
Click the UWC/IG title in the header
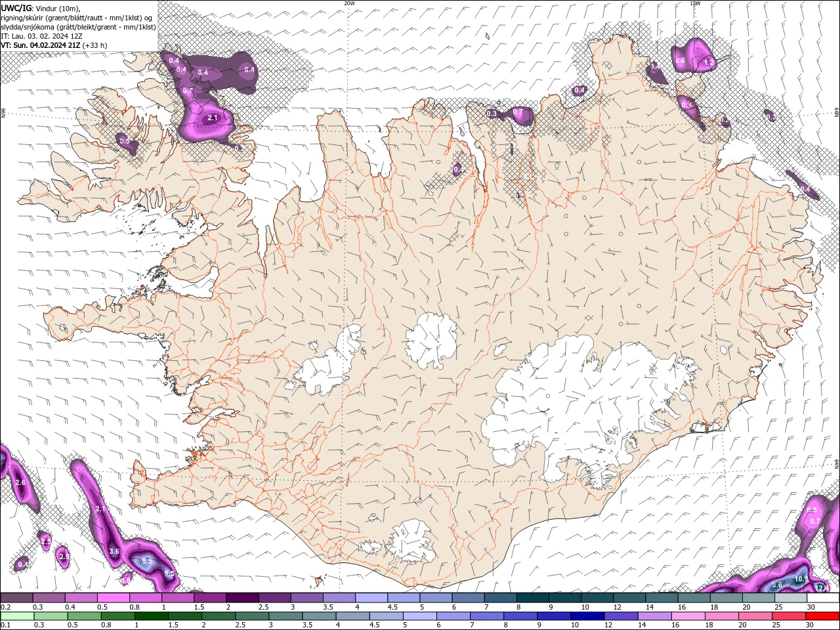coord(16,8)
